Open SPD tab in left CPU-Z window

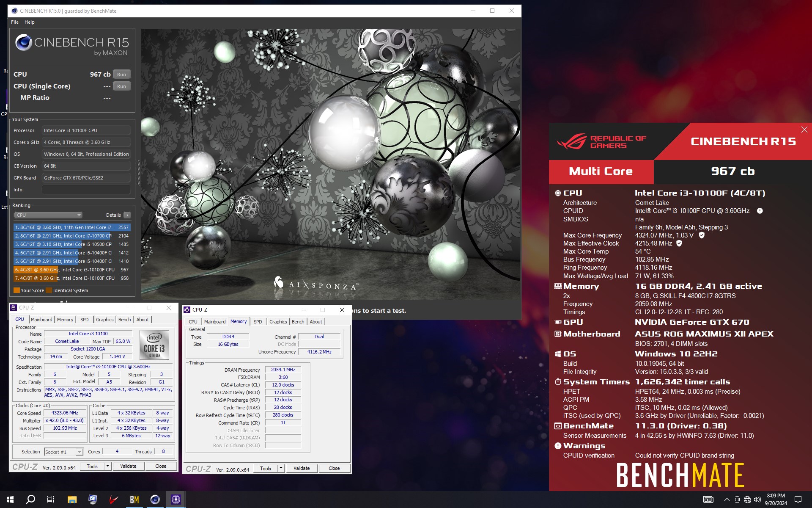(85, 320)
